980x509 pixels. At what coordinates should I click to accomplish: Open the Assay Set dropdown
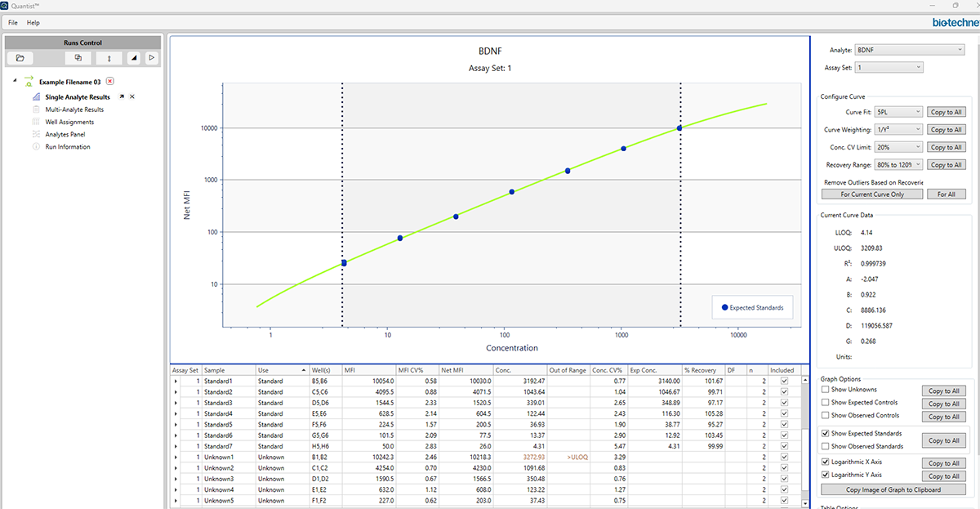[889, 67]
